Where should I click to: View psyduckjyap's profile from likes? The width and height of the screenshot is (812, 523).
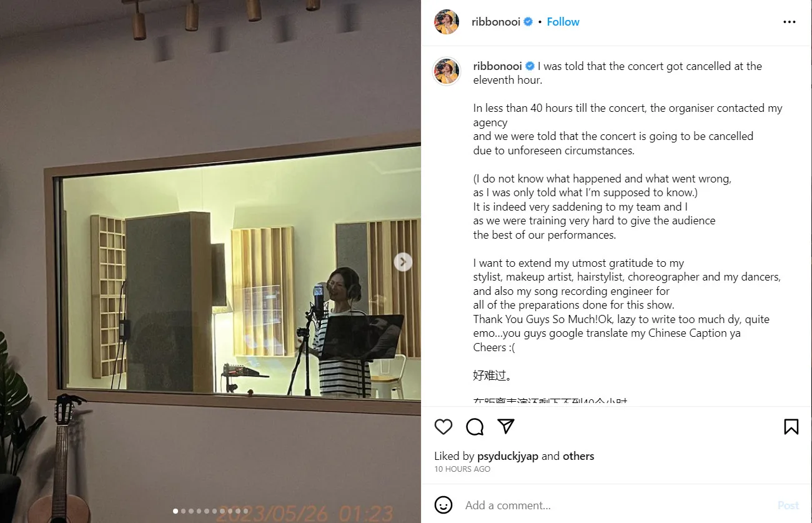tap(508, 456)
